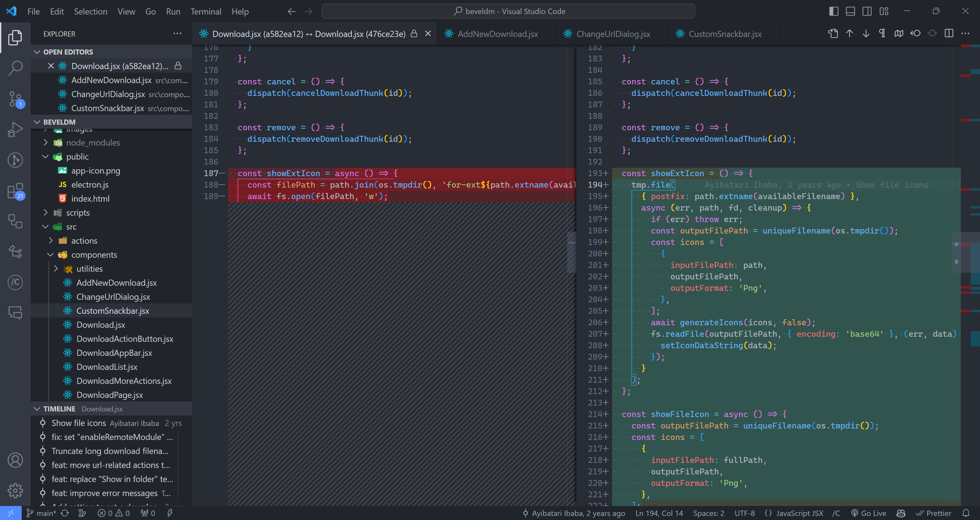This screenshot has height=520, width=980.
Task: Open the Terminal menu
Action: pyautogui.click(x=205, y=11)
